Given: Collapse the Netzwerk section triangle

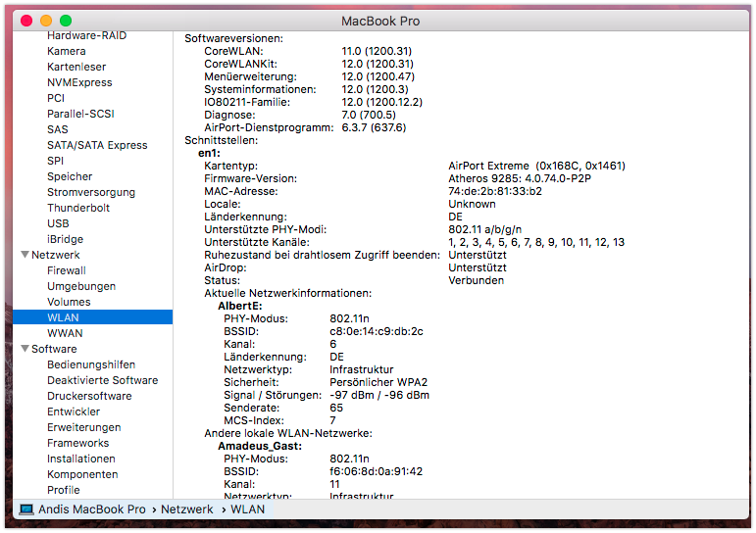Looking at the screenshot, I should pyautogui.click(x=25, y=255).
